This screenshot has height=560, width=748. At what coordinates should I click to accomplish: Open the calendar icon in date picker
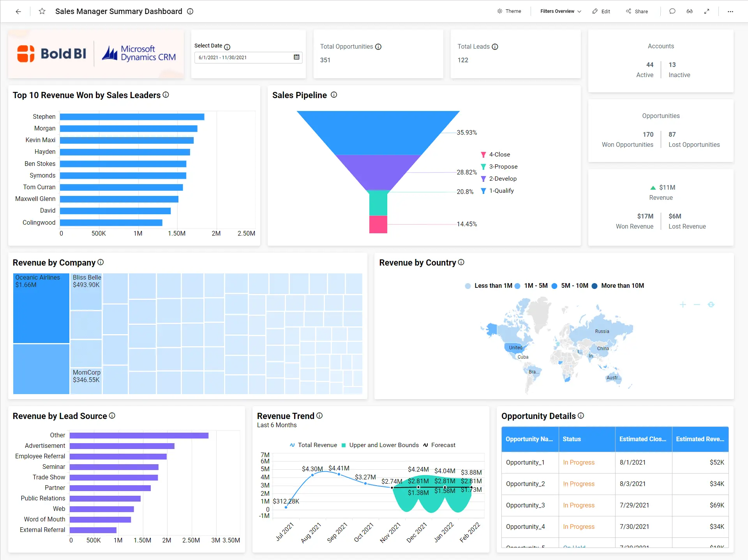296,57
